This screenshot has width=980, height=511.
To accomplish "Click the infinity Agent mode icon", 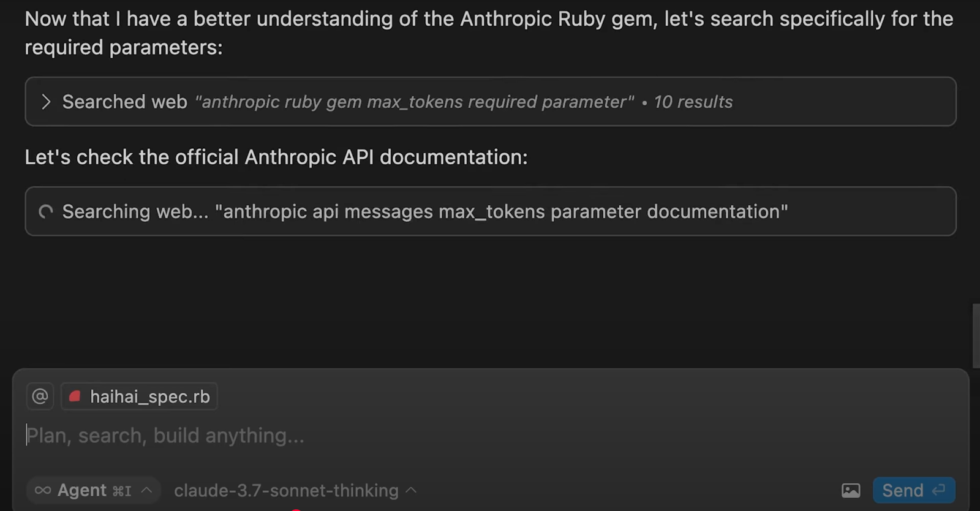I will pyautogui.click(x=43, y=490).
